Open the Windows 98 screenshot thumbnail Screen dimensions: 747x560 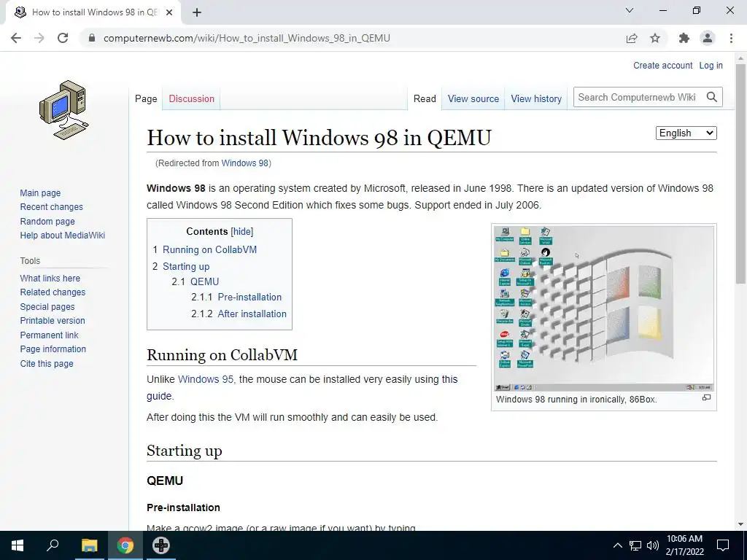(603, 308)
